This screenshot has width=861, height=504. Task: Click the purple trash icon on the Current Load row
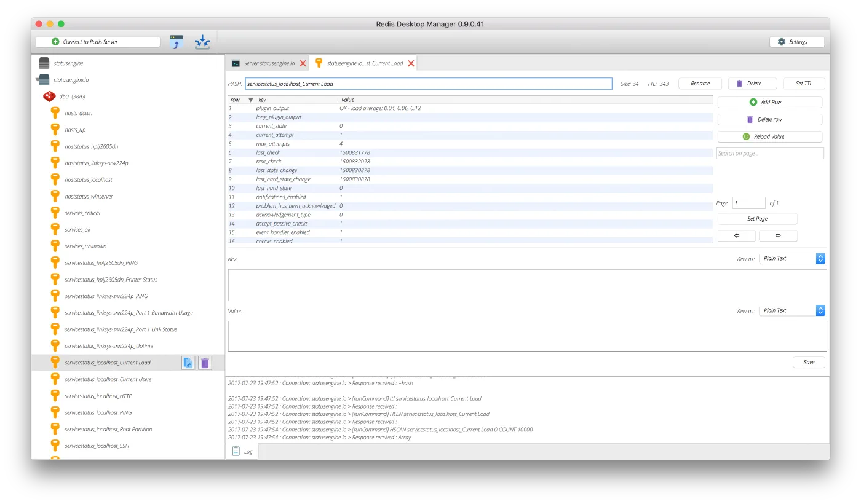205,363
